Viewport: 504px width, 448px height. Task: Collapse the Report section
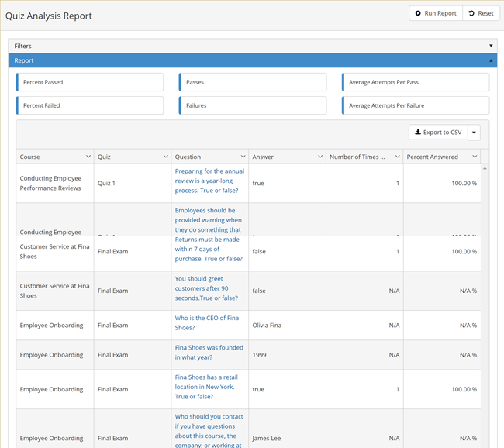point(491,60)
